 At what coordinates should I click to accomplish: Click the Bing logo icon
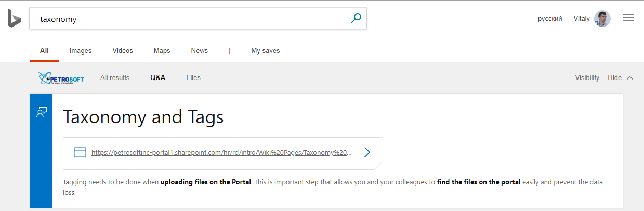point(14,18)
